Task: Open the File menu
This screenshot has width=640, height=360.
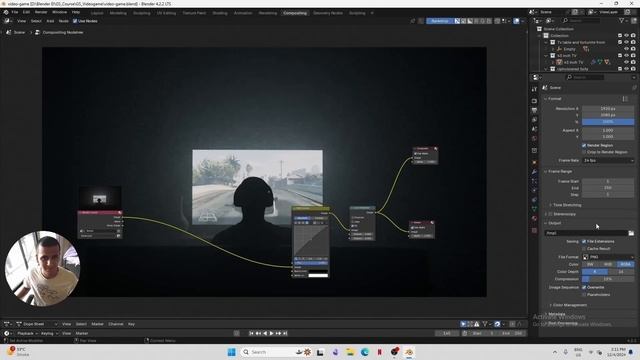Action: click(15, 12)
